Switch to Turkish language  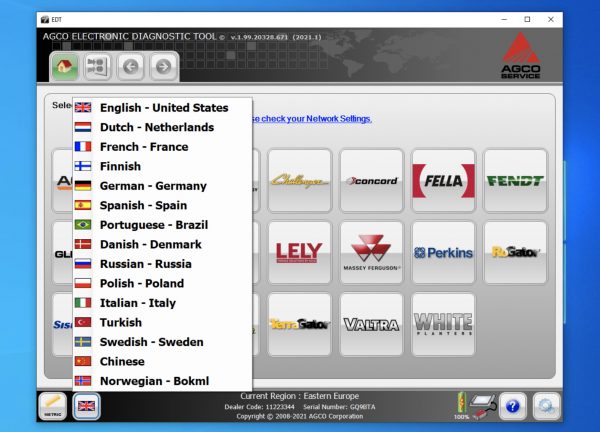point(162,322)
